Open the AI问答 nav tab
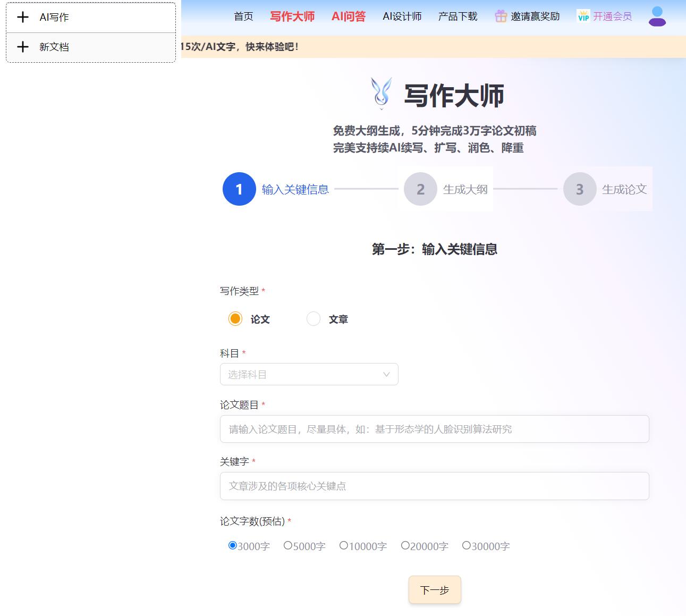Screen dimensions: 686x616 point(349,16)
